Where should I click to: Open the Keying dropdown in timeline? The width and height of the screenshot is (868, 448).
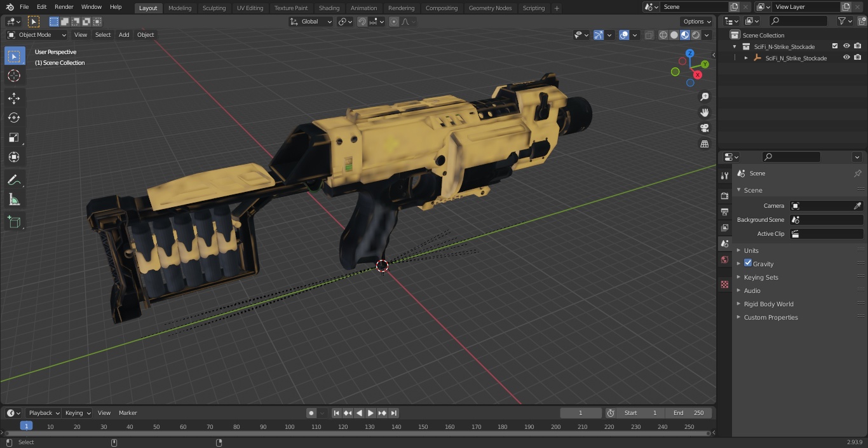[78, 413]
